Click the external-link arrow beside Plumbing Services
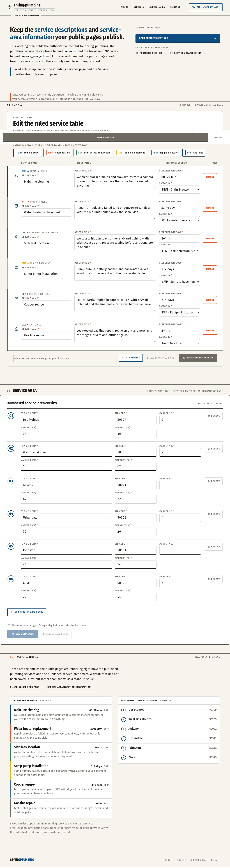230x868 pixels. [x=165, y=53]
